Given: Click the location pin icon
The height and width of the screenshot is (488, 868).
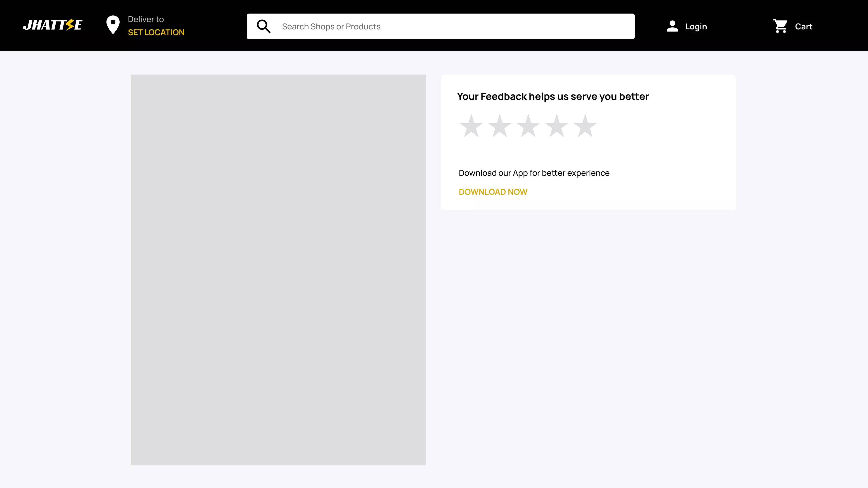Looking at the screenshot, I should pyautogui.click(x=113, y=25).
